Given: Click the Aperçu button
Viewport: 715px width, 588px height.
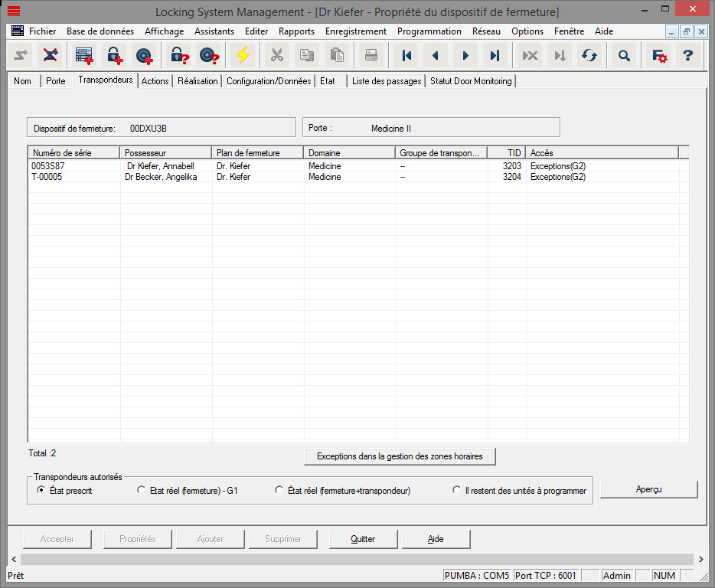Looking at the screenshot, I should pyautogui.click(x=648, y=489).
